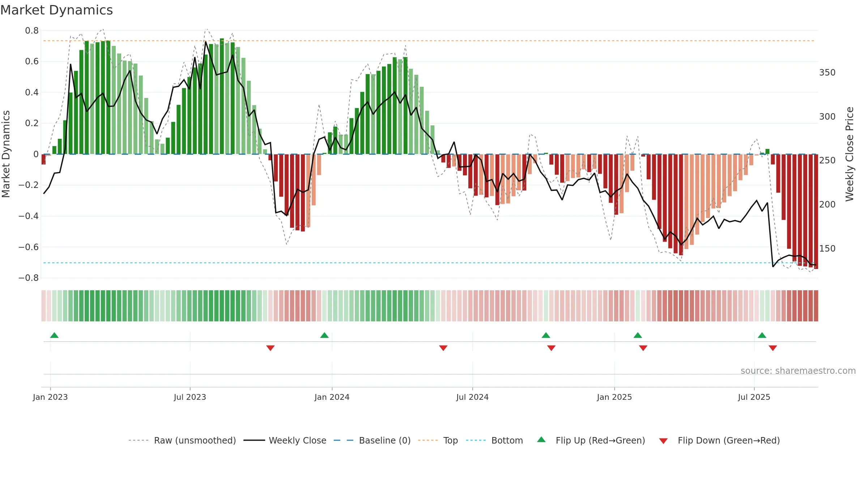This screenshot has width=868, height=488.
Task: Select the first red flip-down marker in late 2023
Action: [270, 348]
